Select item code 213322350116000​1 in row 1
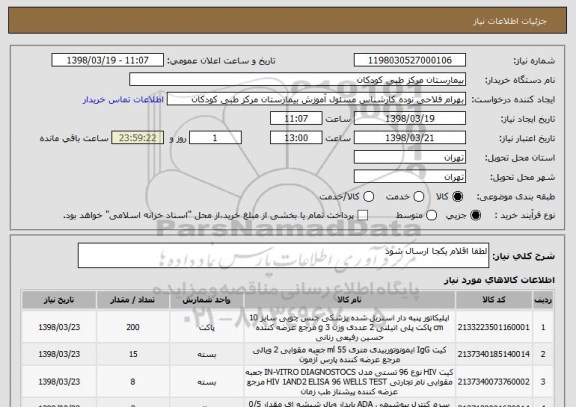This screenshot has width=576, height=407. click(x=494, y=327)
